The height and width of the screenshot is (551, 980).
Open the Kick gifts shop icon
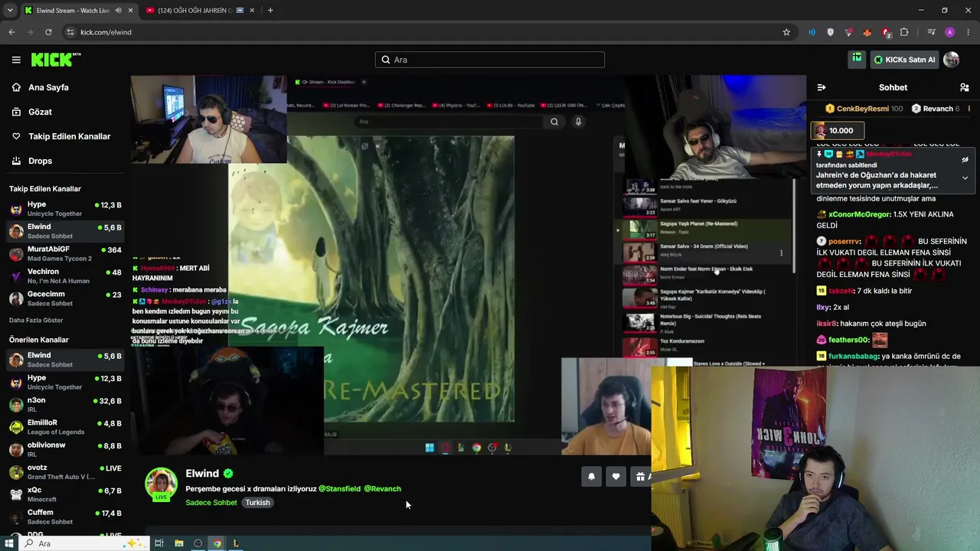[x=857, y=59]
